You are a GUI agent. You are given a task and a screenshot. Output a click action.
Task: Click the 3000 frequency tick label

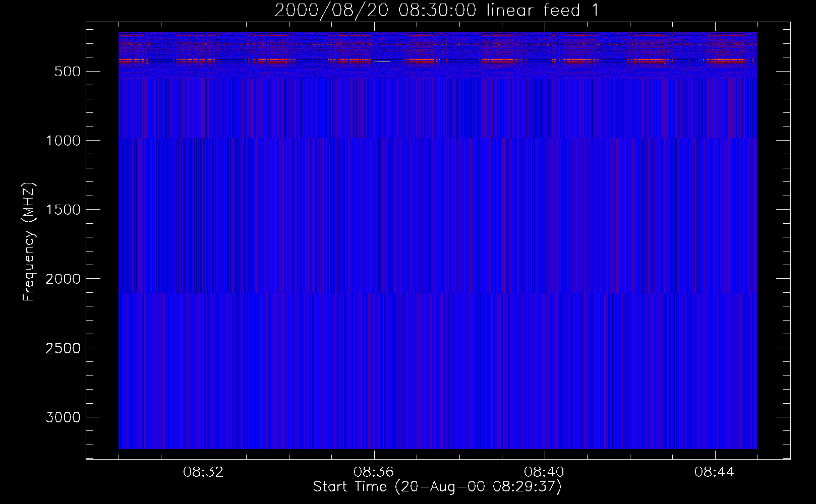(63, 417)
